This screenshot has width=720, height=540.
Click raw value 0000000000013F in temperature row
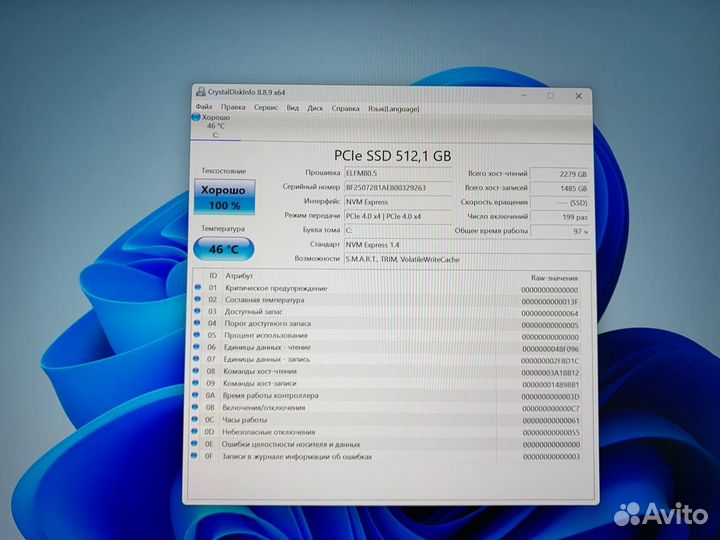coord(550,302)
